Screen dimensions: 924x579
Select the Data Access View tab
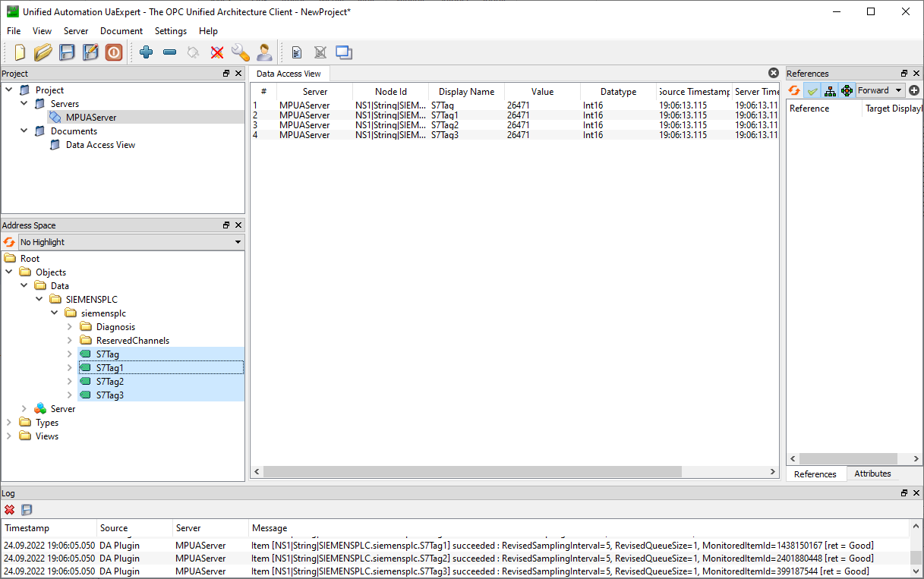pyautogui.click(x=289, y=74)
